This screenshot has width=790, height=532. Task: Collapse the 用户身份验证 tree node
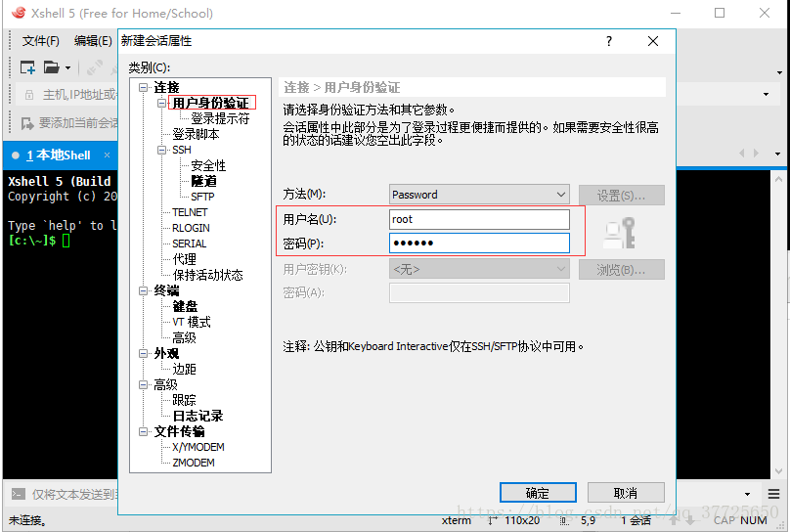pyautogui.click(x=161, y=103)
